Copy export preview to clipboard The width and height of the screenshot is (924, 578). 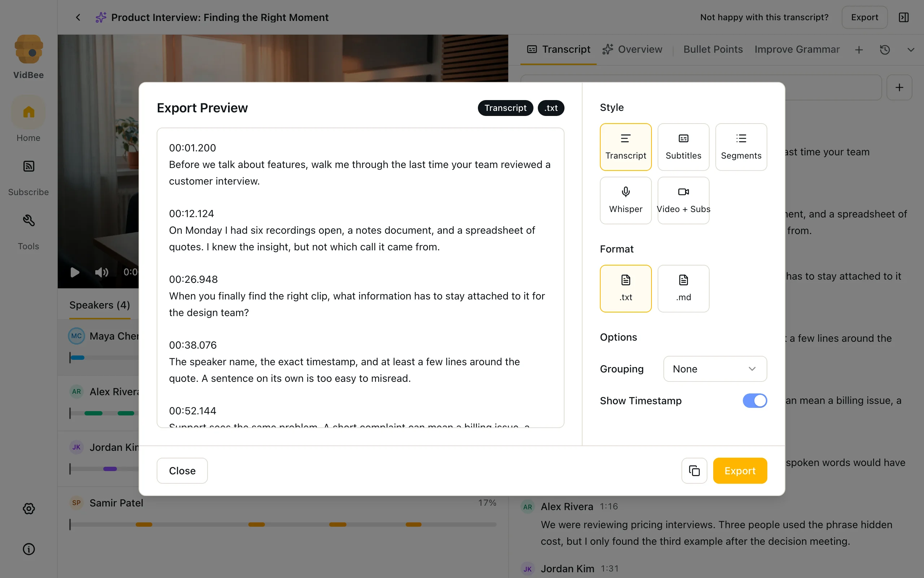coord(694,471)
